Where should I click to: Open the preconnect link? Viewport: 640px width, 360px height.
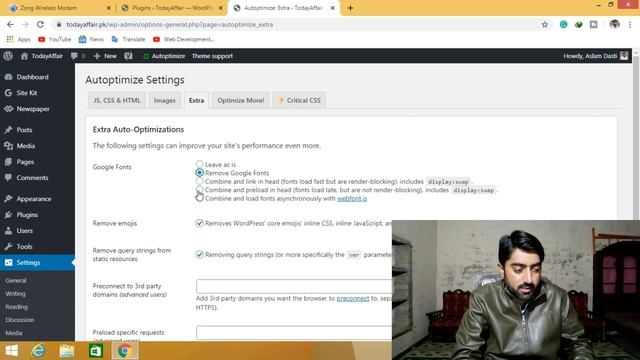pyautogui.click(x=353, y=298)
